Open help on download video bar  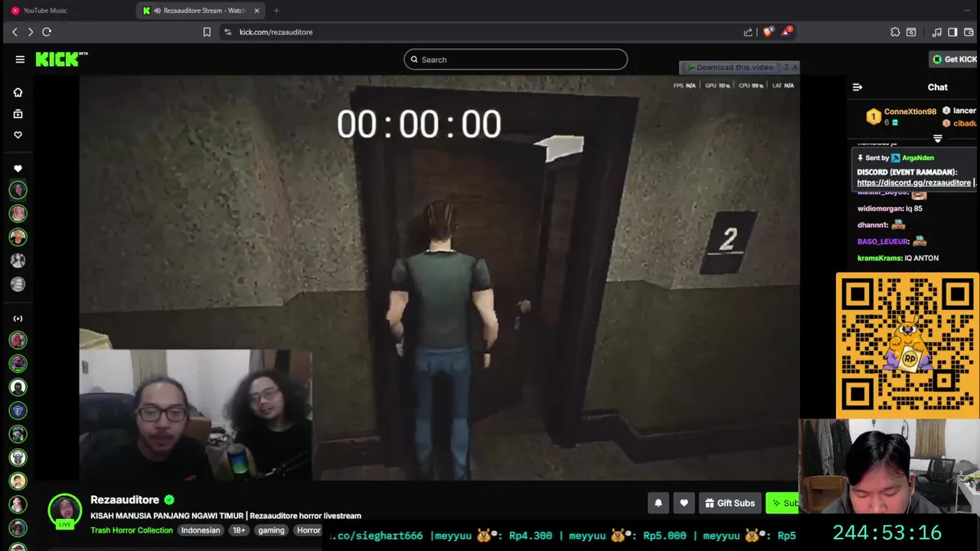tap(786, 67)
